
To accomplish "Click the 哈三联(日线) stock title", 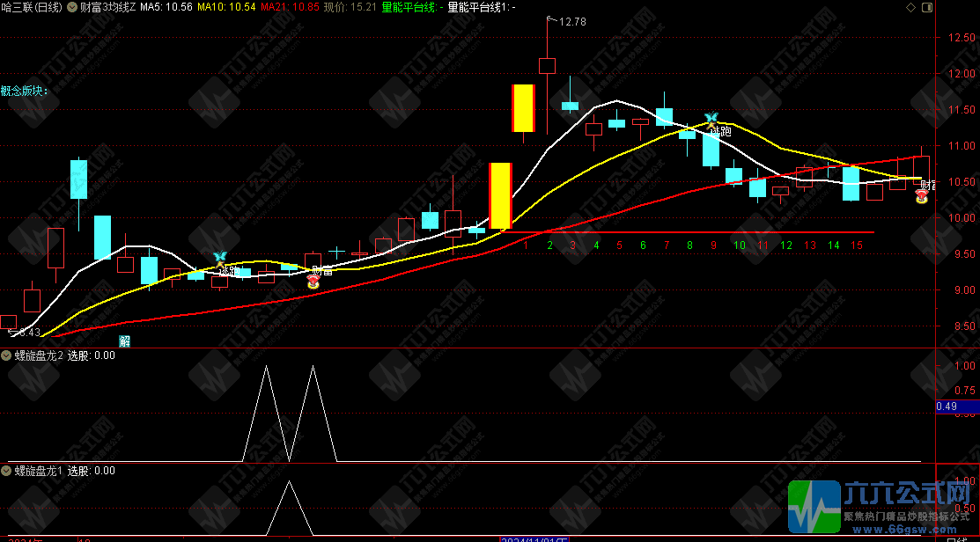I will click(32, 7).
